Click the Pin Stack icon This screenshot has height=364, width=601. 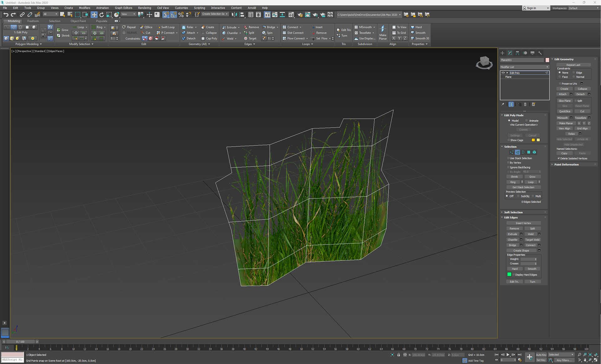[503, 104]
